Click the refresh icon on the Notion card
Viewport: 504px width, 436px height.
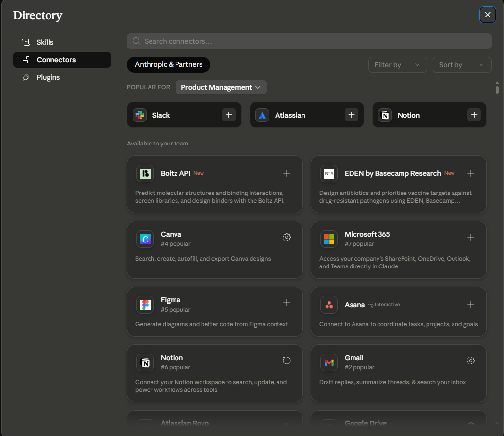(x=287, y=361)
